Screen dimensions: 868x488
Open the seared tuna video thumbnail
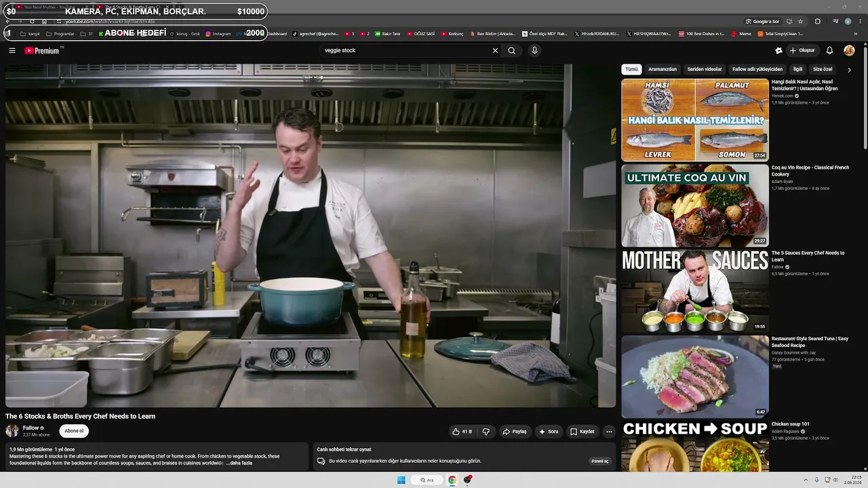(695, 377)
